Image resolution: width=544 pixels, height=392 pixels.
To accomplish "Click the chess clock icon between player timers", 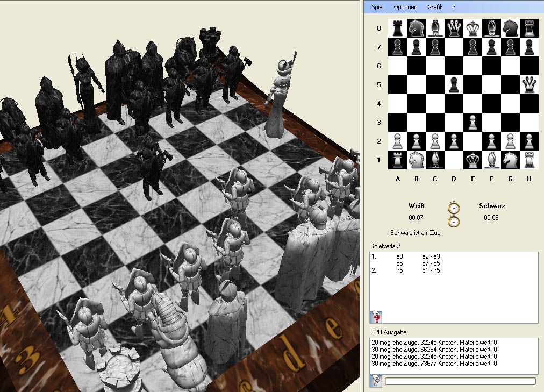I will (454, 215).
